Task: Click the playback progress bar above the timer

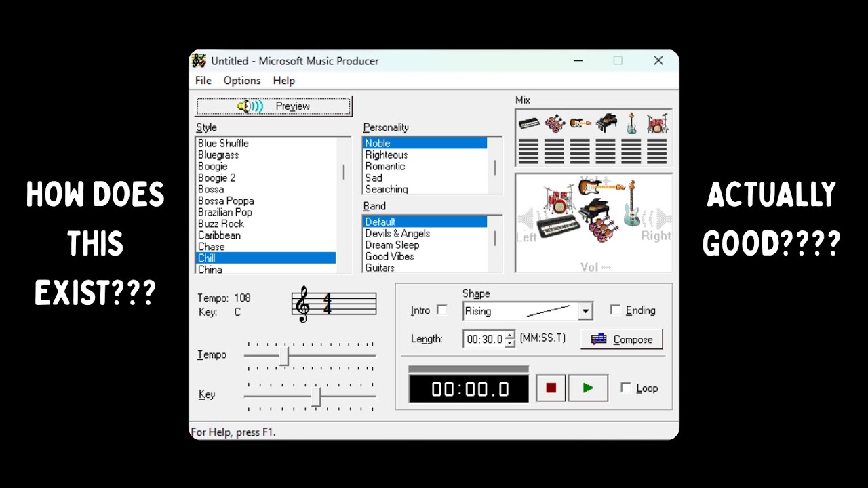Action: 469,369
